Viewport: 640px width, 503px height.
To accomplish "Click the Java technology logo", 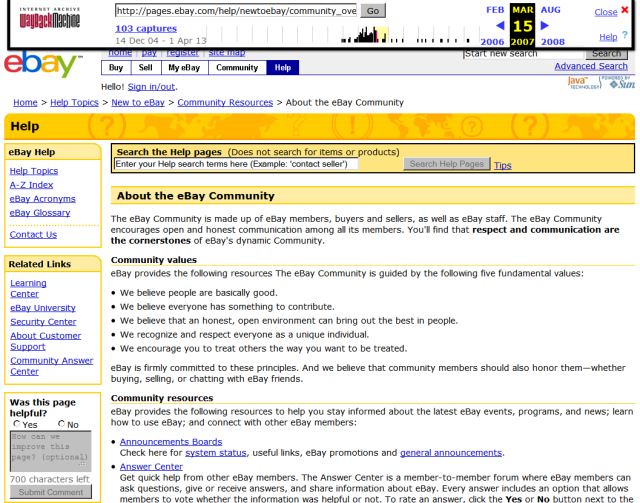I will 578,82.
